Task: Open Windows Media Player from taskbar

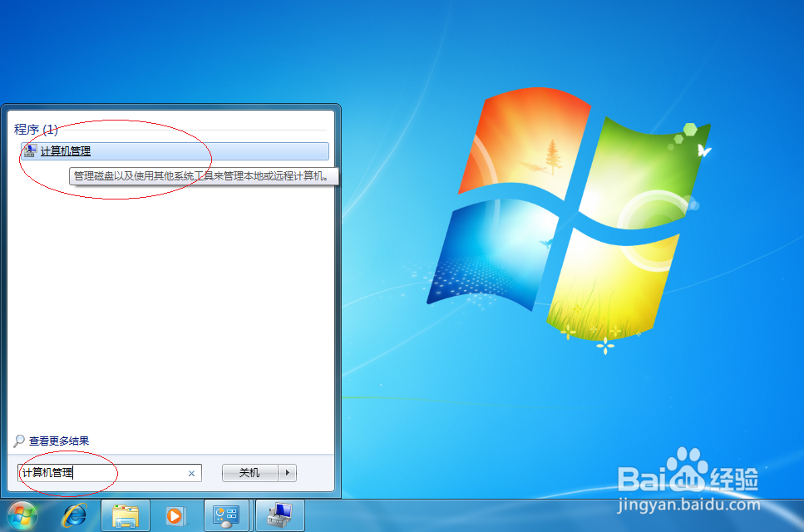Action: [176, 515]
